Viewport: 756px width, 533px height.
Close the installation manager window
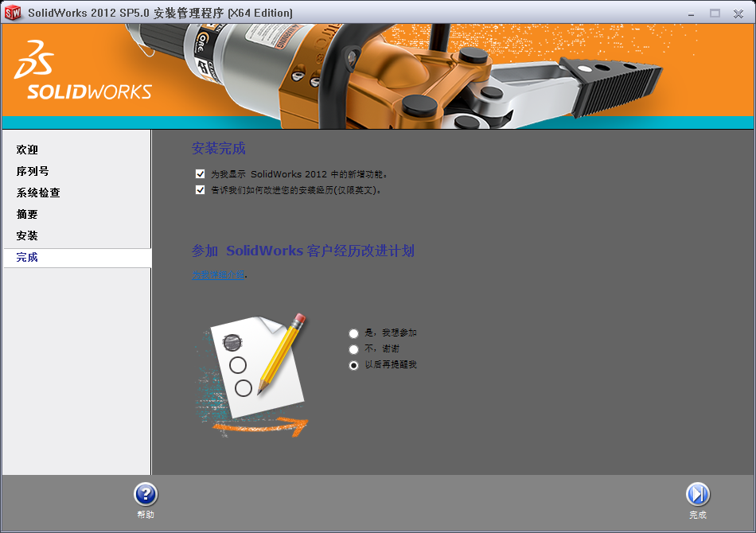click(738, 14)
